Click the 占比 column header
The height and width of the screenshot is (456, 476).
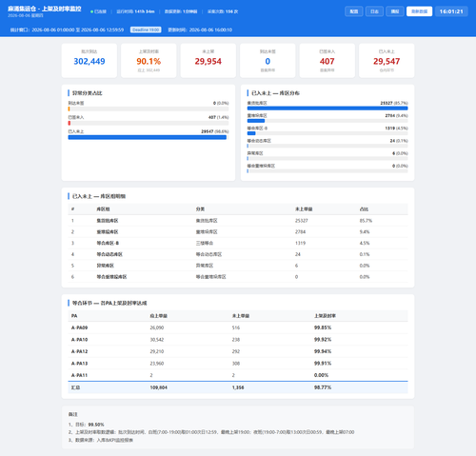coord(364,209)
